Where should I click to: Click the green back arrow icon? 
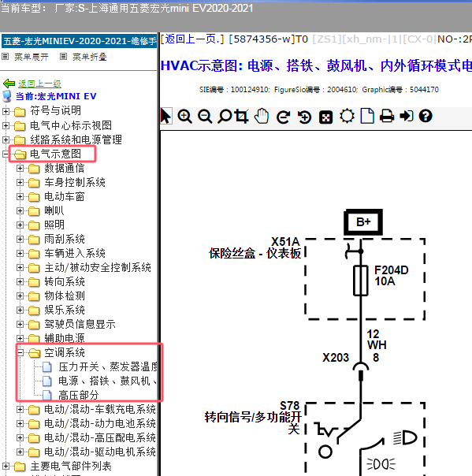pos(9,84)
